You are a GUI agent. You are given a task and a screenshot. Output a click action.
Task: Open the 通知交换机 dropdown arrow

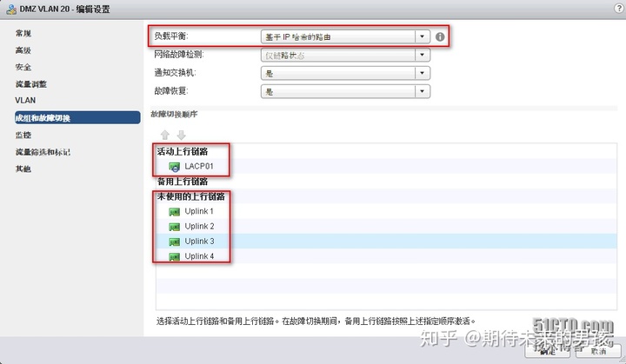[422, 73]
